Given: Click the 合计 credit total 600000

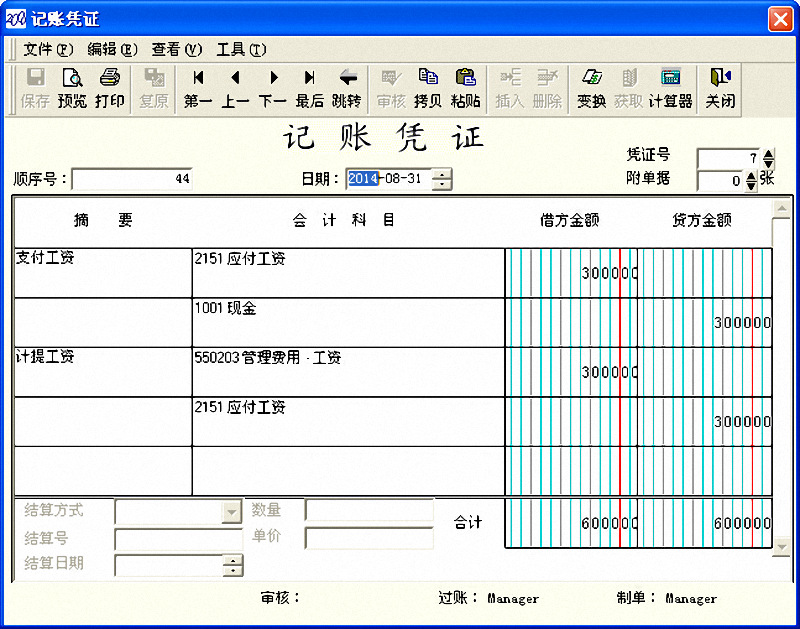Looking at the screenshot, I should [x=705, y=523].
